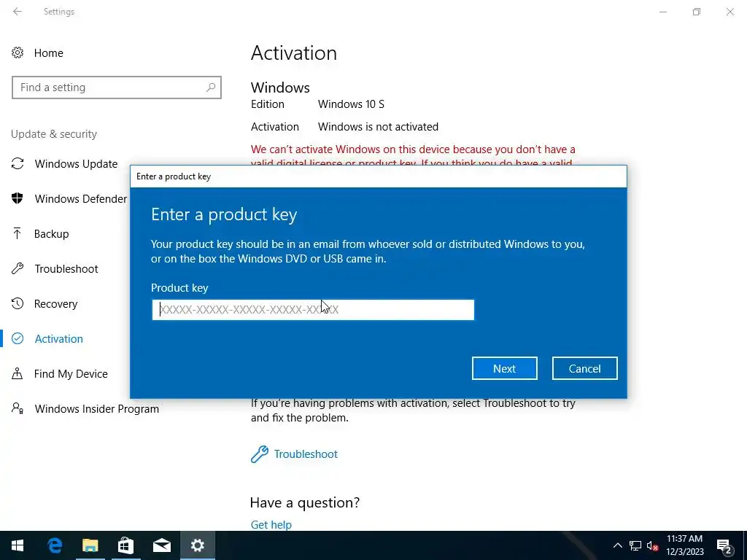Click the Windows Update refresh icon
747x560 pixels.
(18, 164)
